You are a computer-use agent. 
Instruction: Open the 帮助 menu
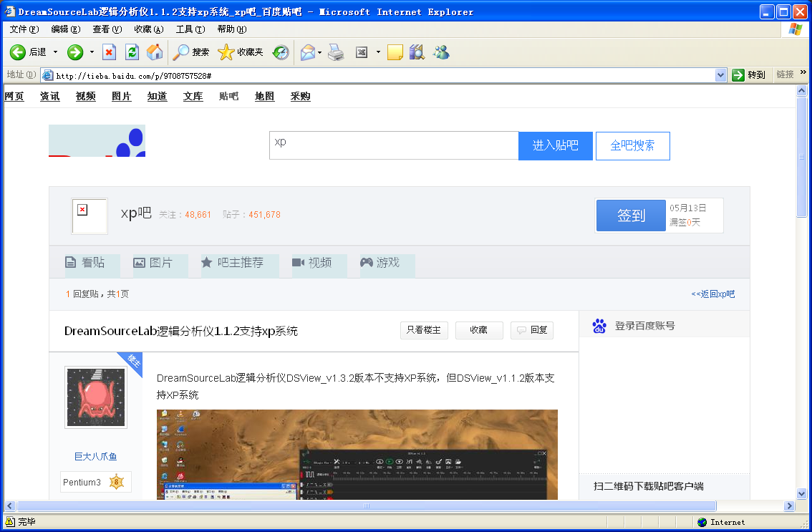(x=232, y=29)
